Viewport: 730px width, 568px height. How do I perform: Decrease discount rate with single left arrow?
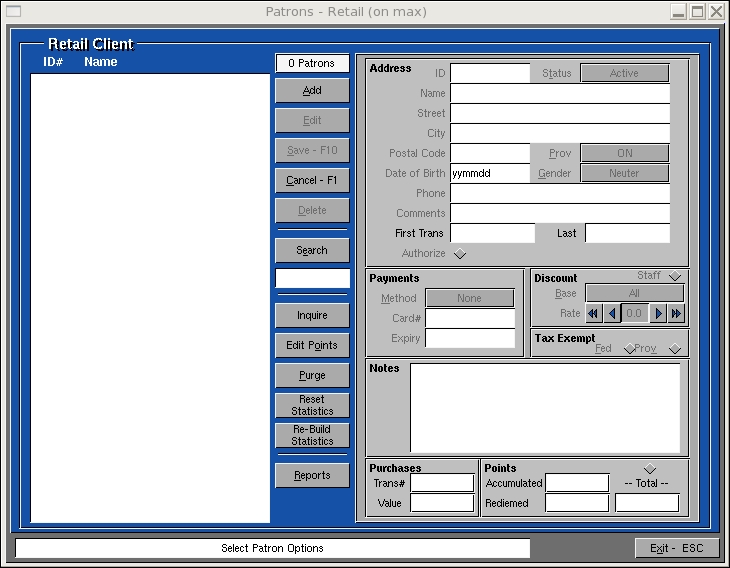click(612, 314)
